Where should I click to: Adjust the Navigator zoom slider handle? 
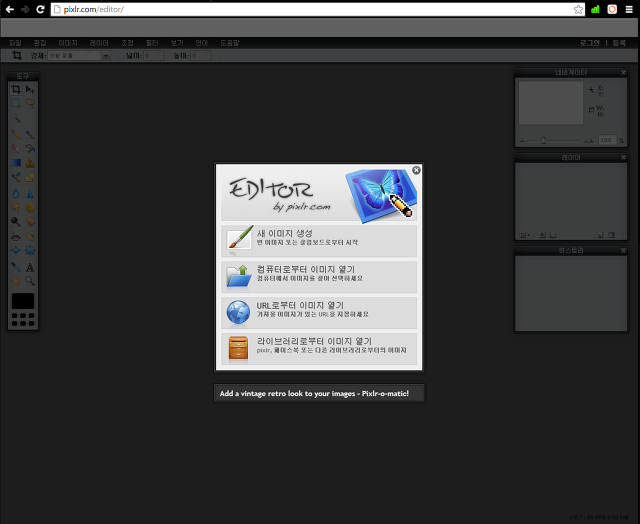[x=543, y=140]
